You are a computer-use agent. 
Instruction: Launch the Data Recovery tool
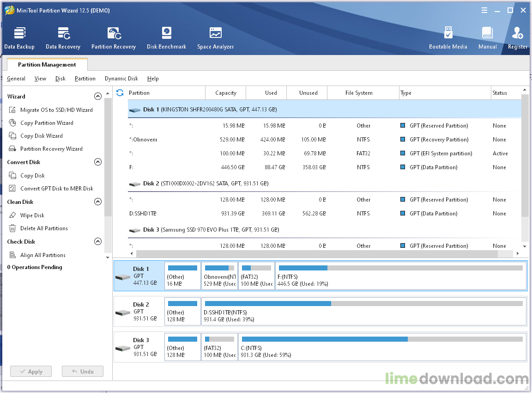pyautogui.click(x=63, y=38)
